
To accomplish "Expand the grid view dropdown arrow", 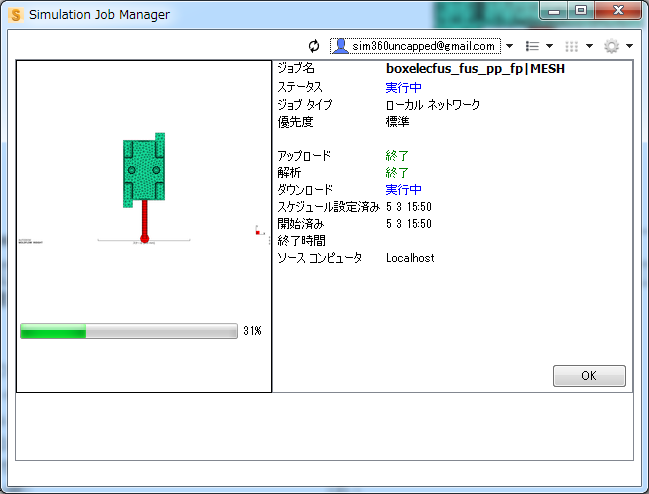I will (x=589, y=46).
